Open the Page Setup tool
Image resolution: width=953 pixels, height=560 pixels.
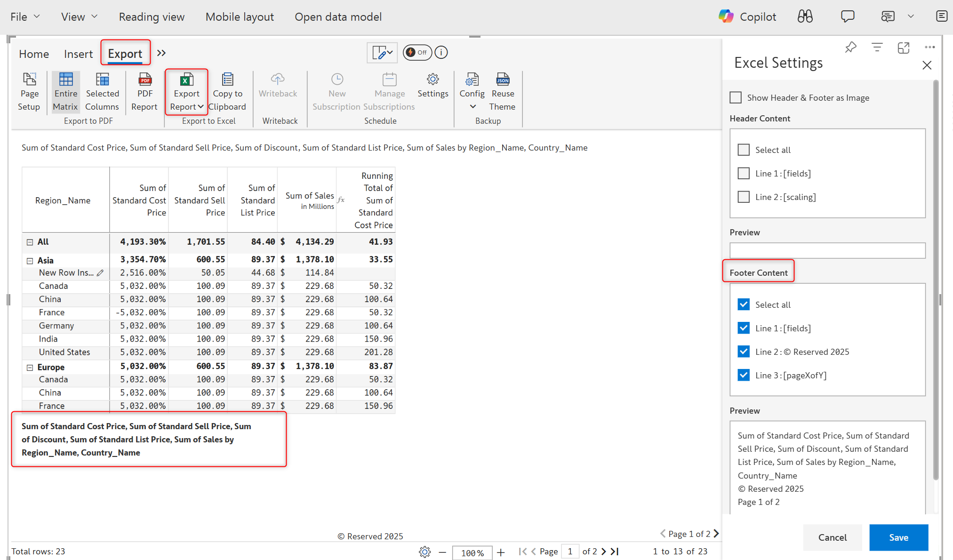coord(29,92)
